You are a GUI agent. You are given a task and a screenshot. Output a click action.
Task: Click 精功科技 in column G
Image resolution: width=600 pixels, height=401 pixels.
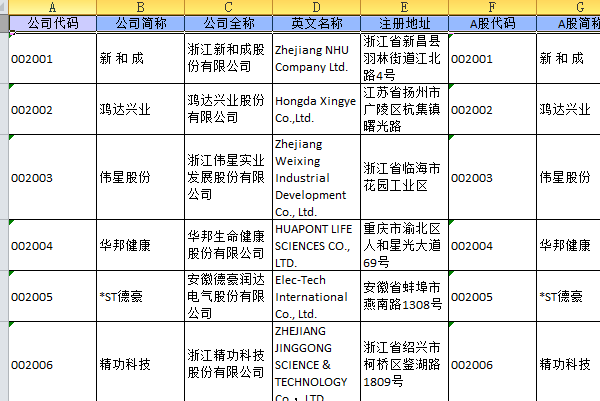click(569, 362)
